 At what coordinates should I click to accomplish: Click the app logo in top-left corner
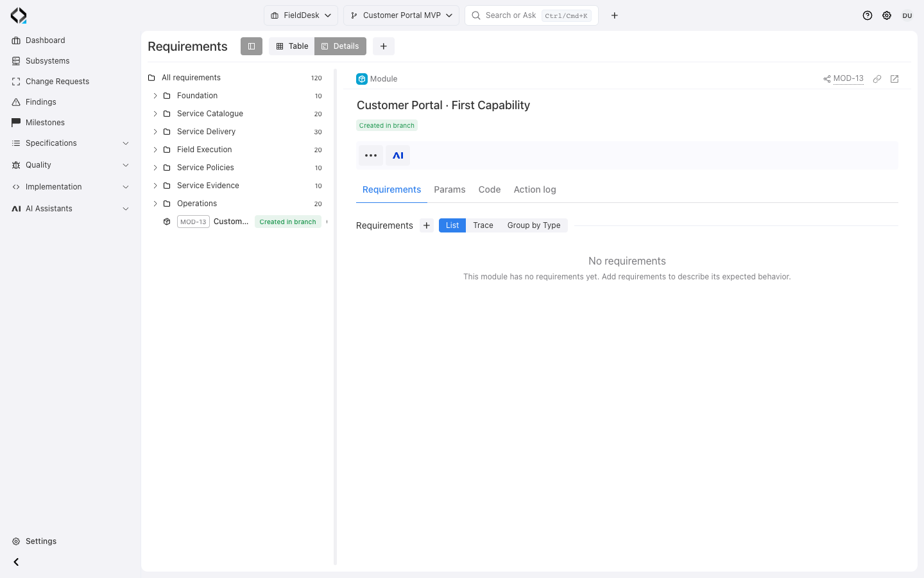pyautogui.click(x=19, y=15)
